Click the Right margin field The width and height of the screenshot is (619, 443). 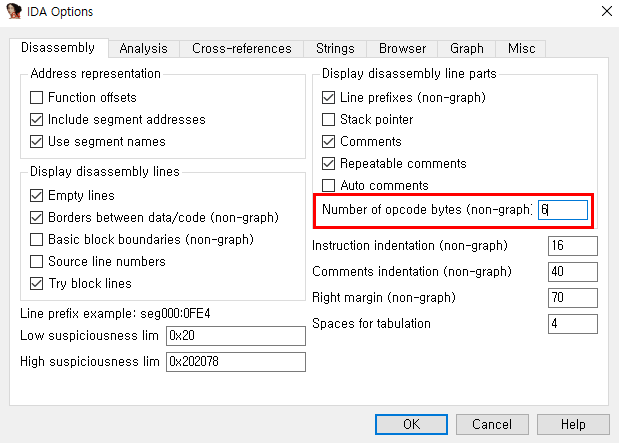[x=573, y=298]
